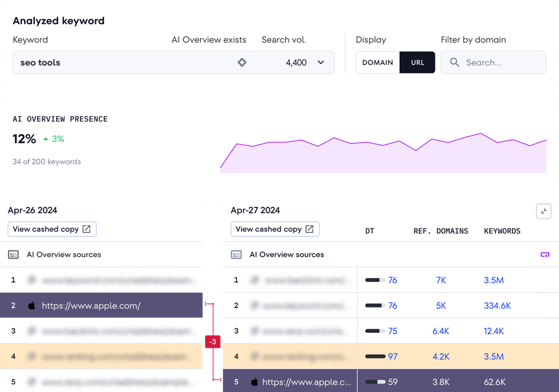Click the Apple logo icon in Apr-27 row 5
The width and height of the screenshot is (559, 392).
(254, 382)
